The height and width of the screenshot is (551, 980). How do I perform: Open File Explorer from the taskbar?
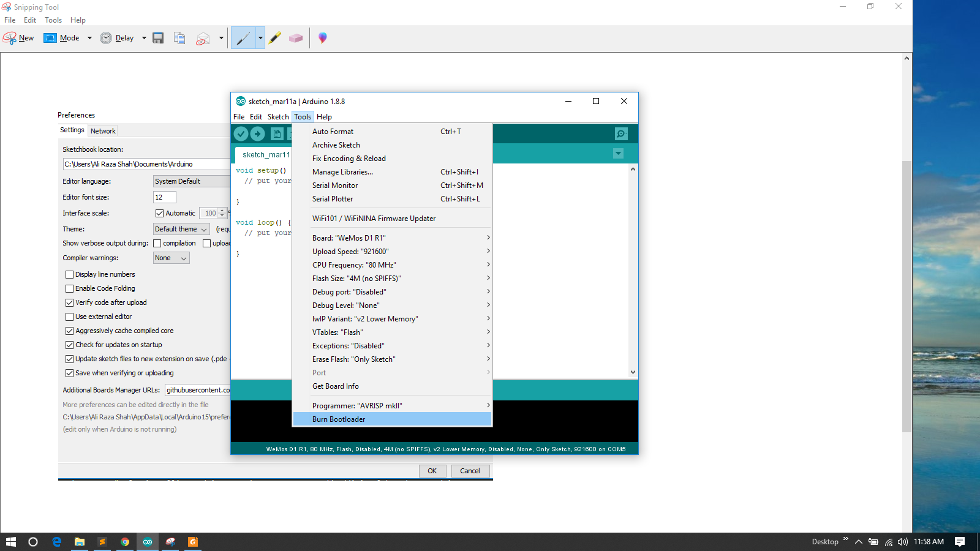[80, 542]
